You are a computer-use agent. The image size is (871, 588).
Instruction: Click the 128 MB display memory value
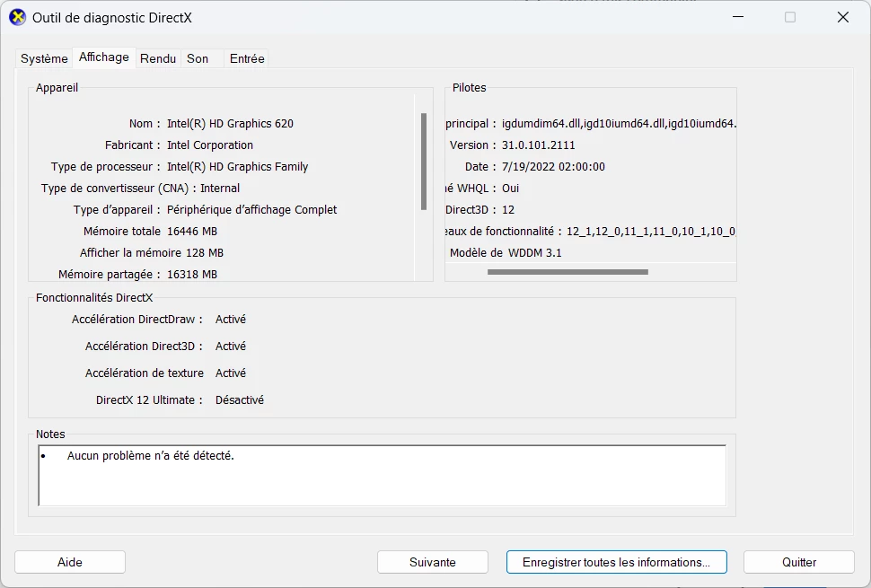205,252
